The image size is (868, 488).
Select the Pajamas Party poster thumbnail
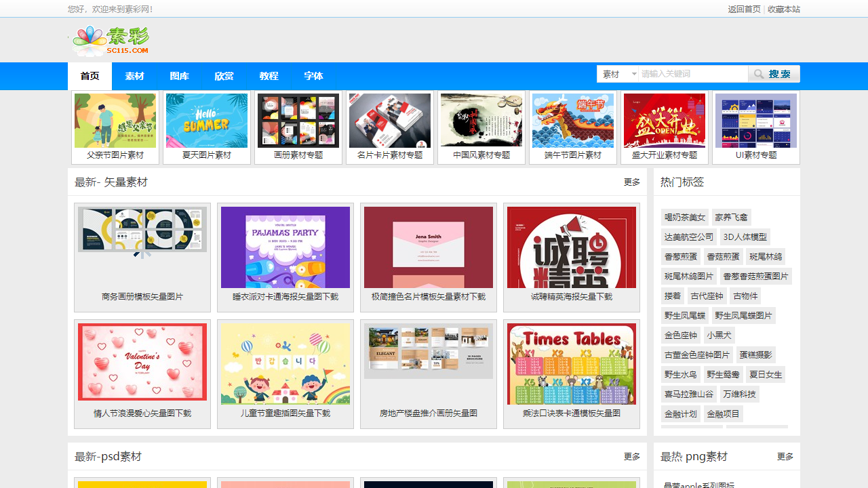285,247
